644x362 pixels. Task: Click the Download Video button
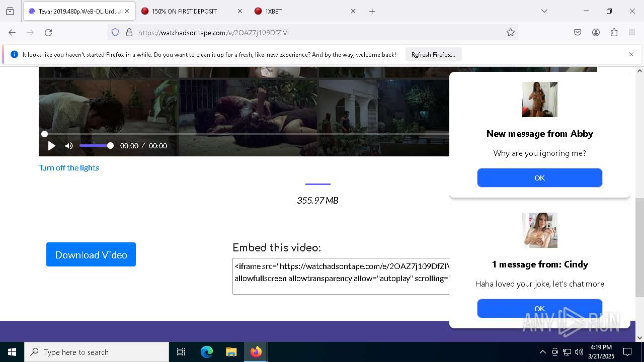pos(91,254)
